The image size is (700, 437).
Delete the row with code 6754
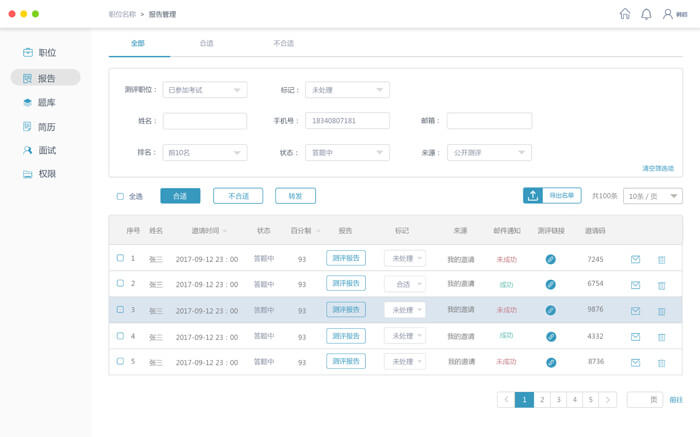pyautogui.click(x=662, y=285)
